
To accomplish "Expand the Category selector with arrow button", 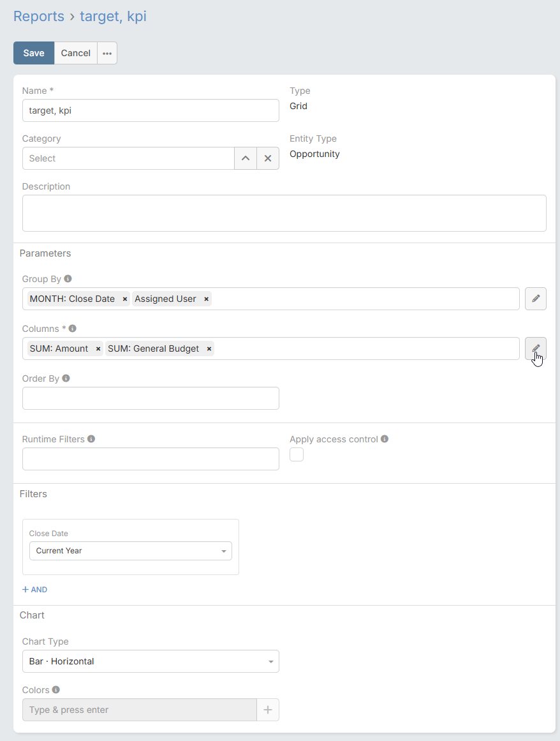I will pyautogui.click(x=246, y=158).
